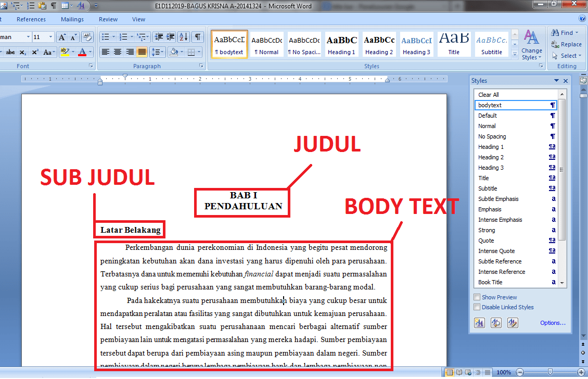
Task: Decrease paragraph indent
Action: 159,37
